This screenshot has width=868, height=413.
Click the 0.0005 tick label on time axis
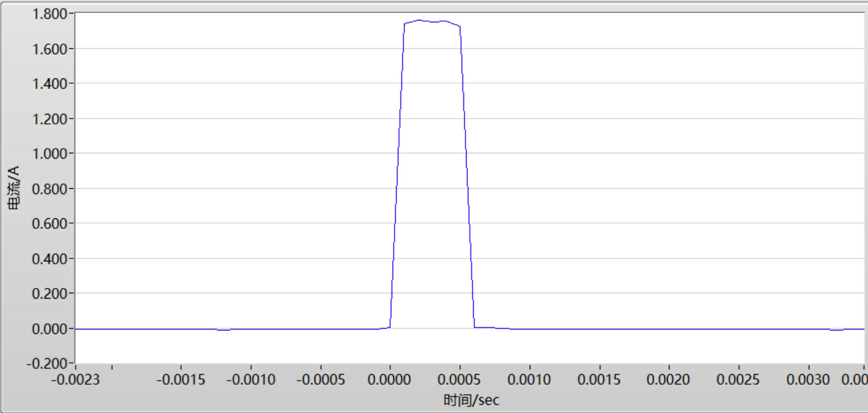coord(460,379)
